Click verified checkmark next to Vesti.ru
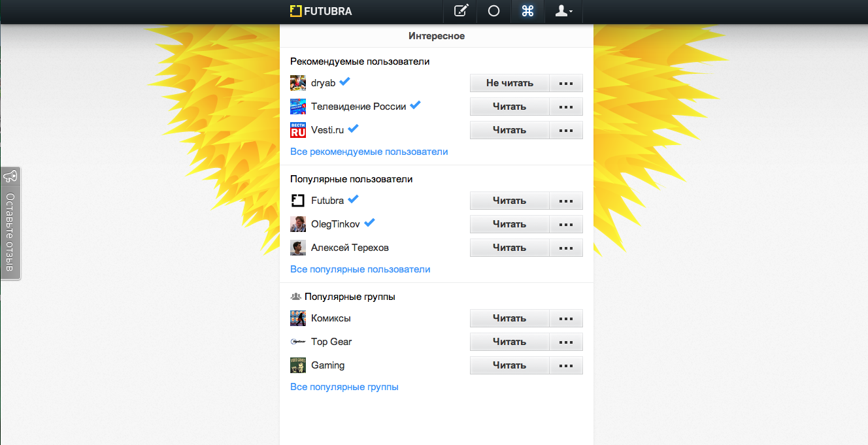 click(354, 129)
